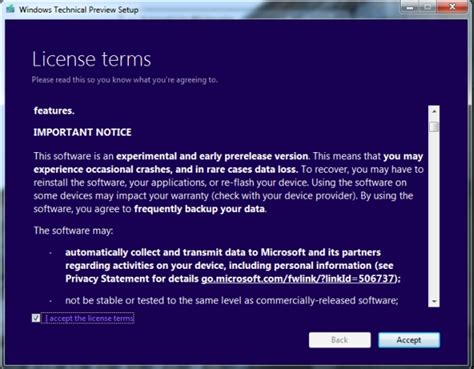
Task: Click the scroll down arrow of license text
Action: [434, 301]
